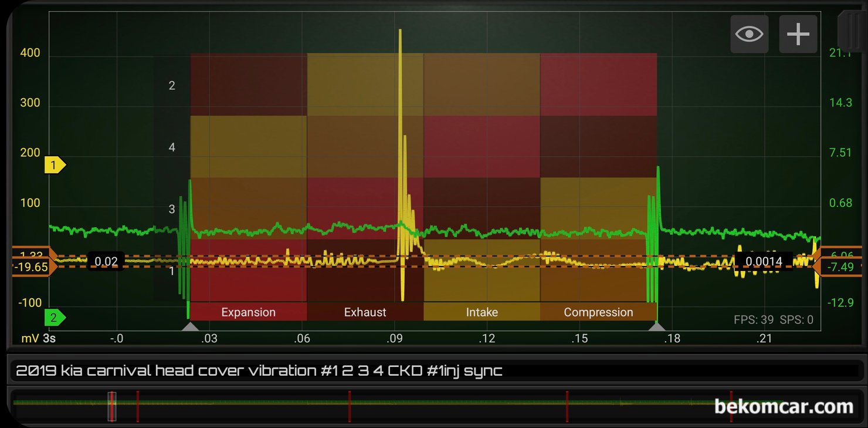Viewport: 868px width, 428px height.
Task: Grab the right orange cursor handle at -7.49
Action: click(x=836, y=267)
